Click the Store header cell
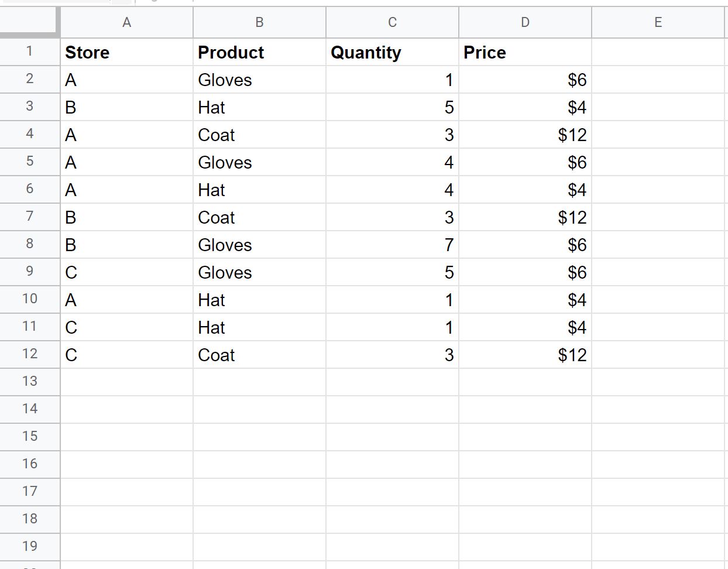The image size is (728, 569). [x=126, y=52]
